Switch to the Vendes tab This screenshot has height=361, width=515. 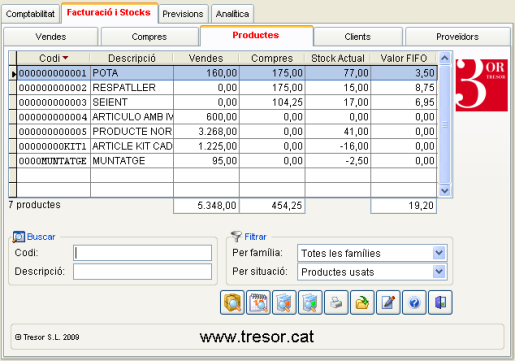tap(51, 36)
